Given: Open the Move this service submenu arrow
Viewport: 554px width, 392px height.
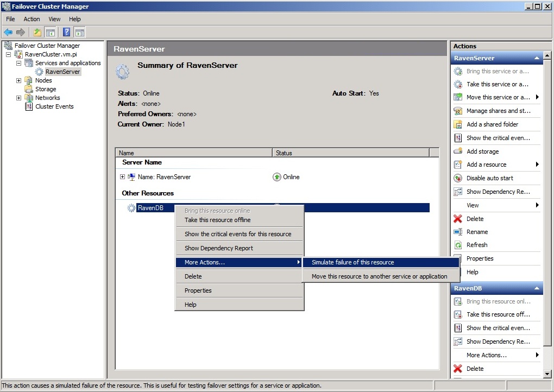Looking at the screenshot, I should 537,97.
